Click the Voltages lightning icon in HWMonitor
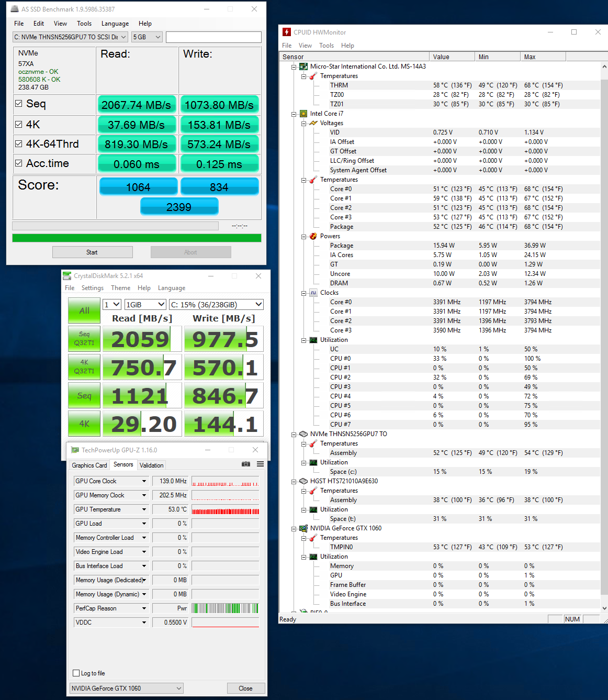Image resolution: width=608 pixels, height=700 pixels. click(313, 123)
